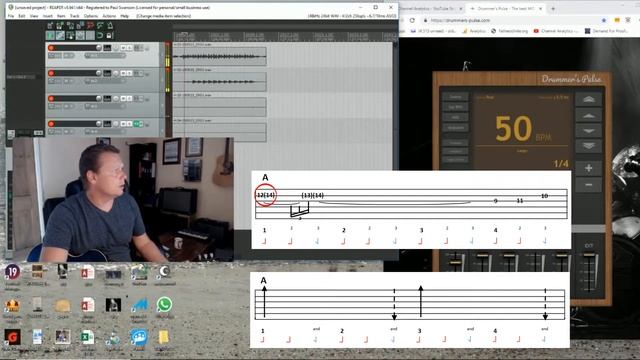Open the Track menu in REAPER

point(74,16)
